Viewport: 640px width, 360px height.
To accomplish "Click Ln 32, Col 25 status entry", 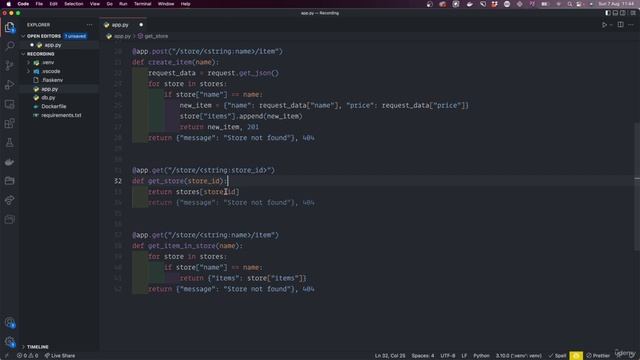I will 390,356.
